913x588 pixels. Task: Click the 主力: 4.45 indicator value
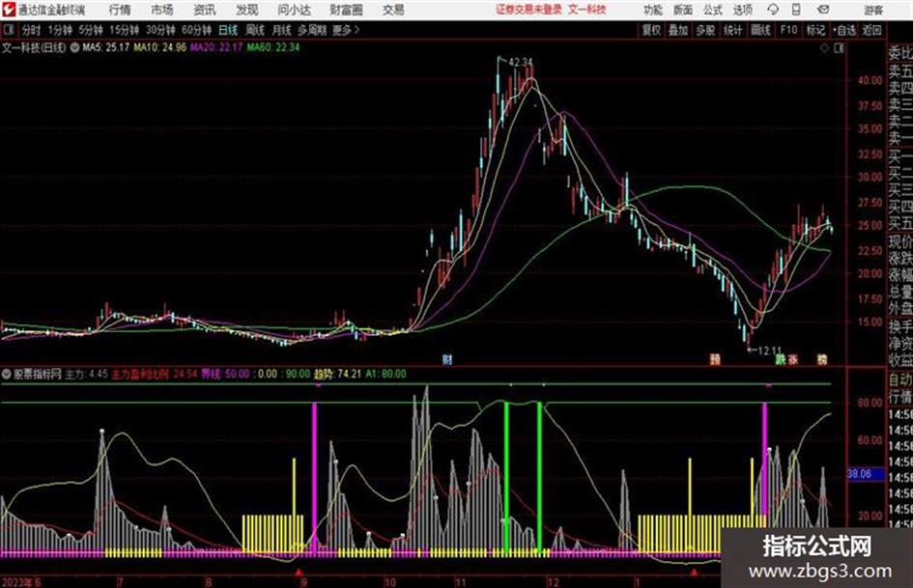(x=86, y=374)
